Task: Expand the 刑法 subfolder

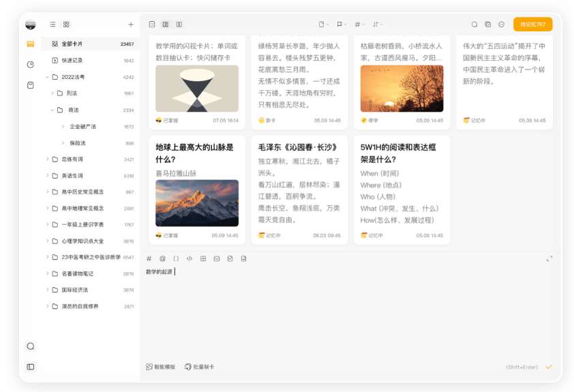Action: 52,93
